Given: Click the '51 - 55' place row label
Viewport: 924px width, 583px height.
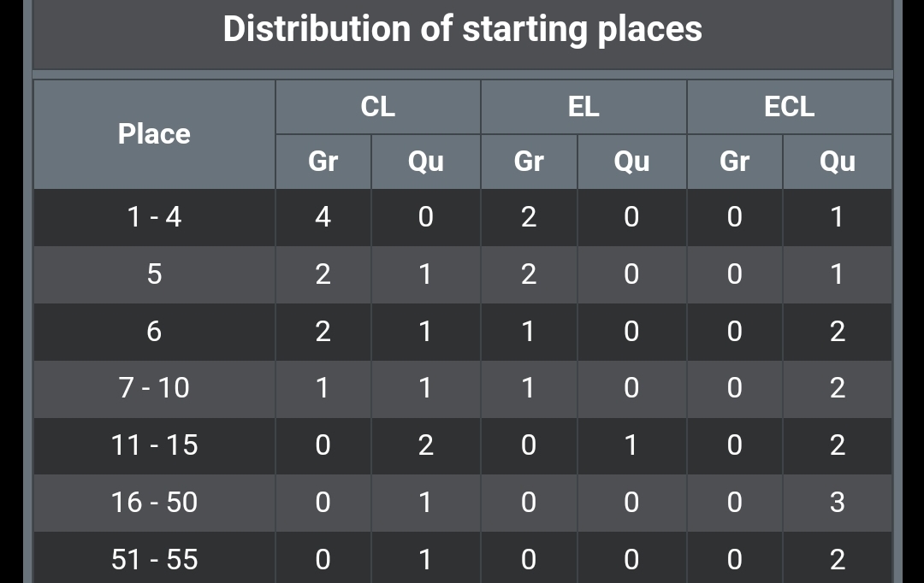Looking at the screenshot, I should coord(154,559).
